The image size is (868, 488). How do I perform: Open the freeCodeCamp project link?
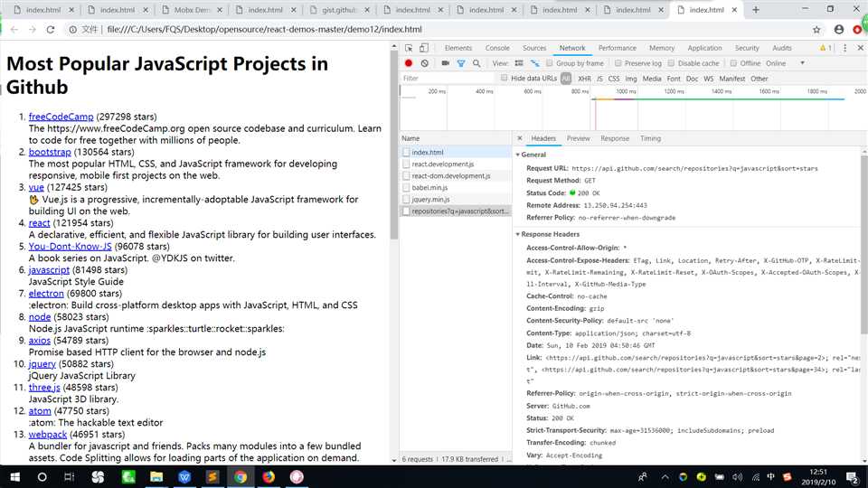pos(61,117)
